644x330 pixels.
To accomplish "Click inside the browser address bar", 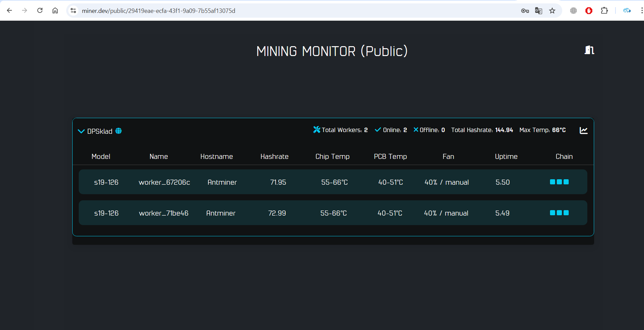I will [238, 11].
